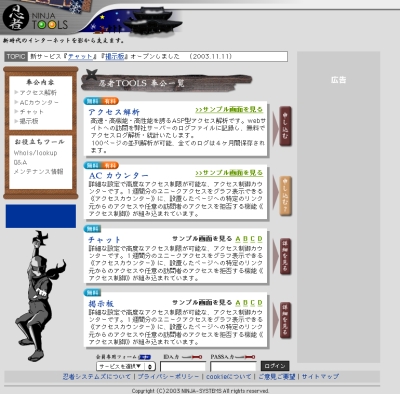This screenshot has width=400, height=394.
Task: Click the 無料 badge on アクセス解析 card
Action: [x=92, y=101]
